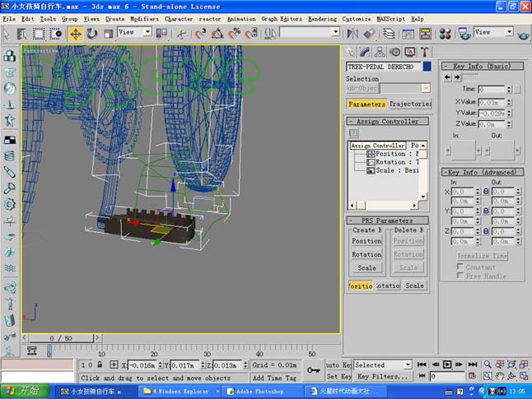Open the Utilities hammer panel tab

[424, 52]
